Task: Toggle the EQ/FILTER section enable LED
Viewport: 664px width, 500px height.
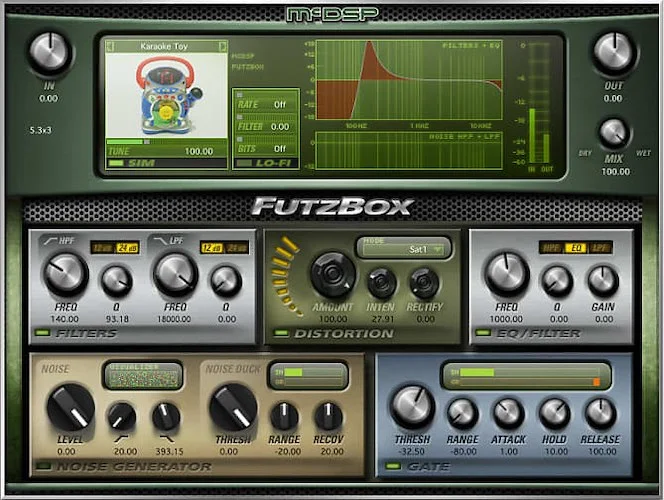Action: tap(483, 333)
